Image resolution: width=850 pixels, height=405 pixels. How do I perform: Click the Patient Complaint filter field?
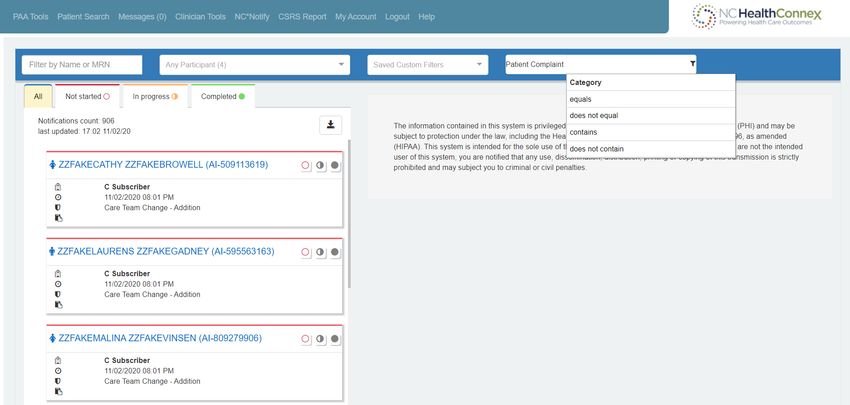click(x=601, y=65)
